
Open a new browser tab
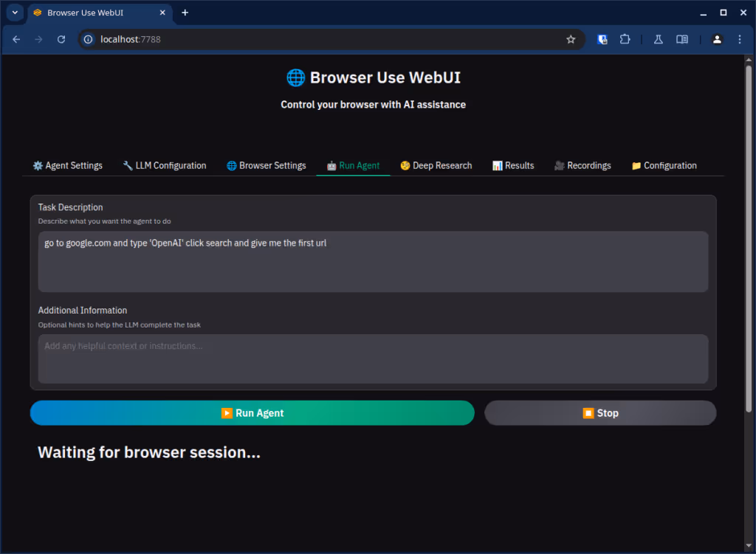click(x=185, y=13)
